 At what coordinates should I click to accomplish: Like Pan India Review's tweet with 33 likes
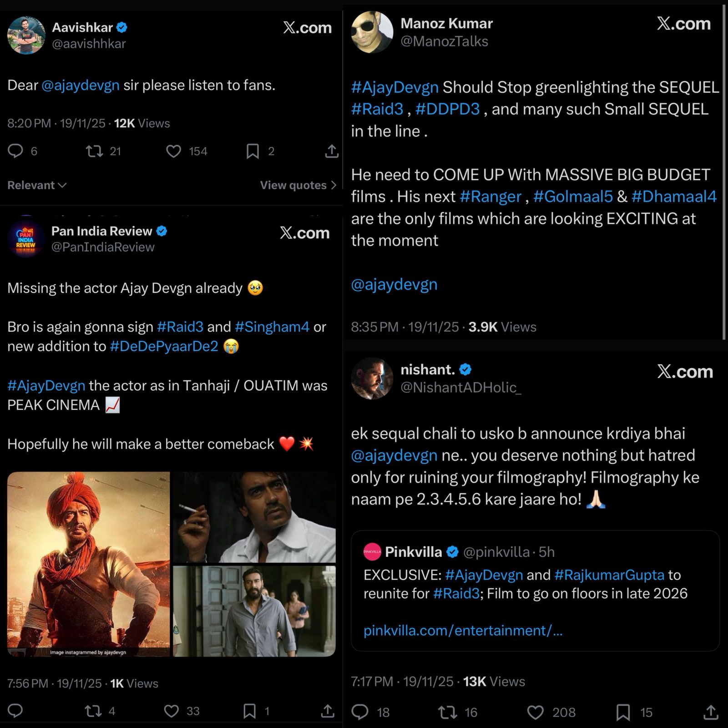click(x=172, y=711)
